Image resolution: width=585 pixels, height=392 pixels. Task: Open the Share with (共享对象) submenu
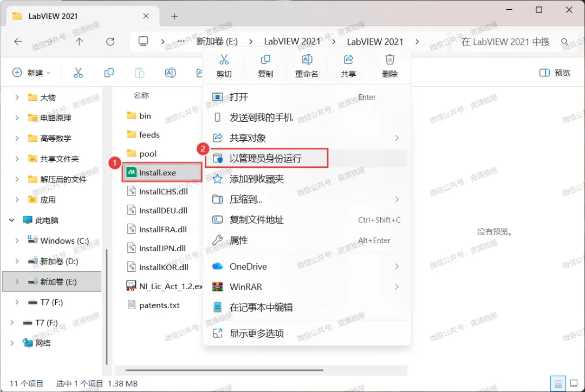coord(306,138)
